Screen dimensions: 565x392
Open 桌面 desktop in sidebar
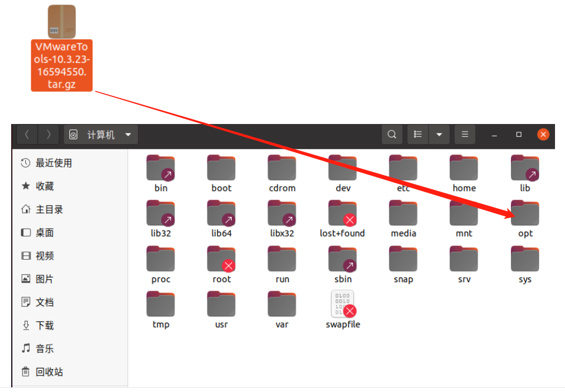(71, 232)
